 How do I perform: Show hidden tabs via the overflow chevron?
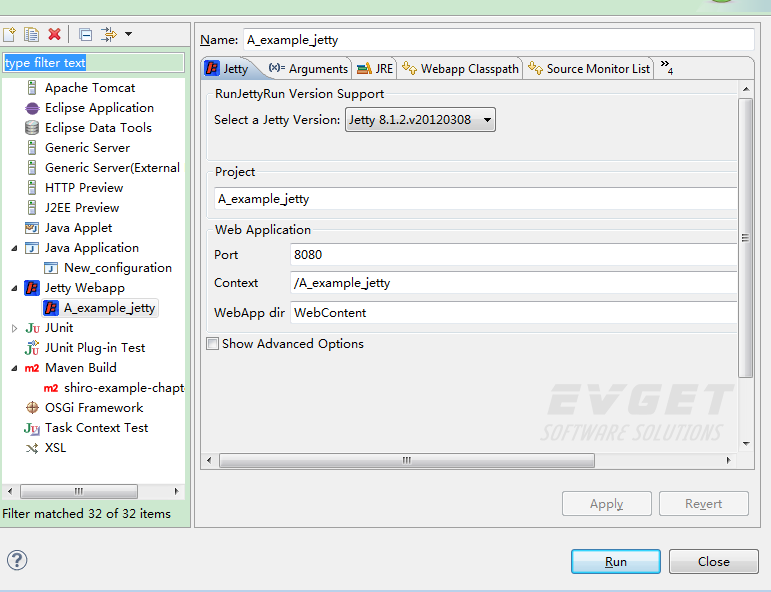point(666,66)
